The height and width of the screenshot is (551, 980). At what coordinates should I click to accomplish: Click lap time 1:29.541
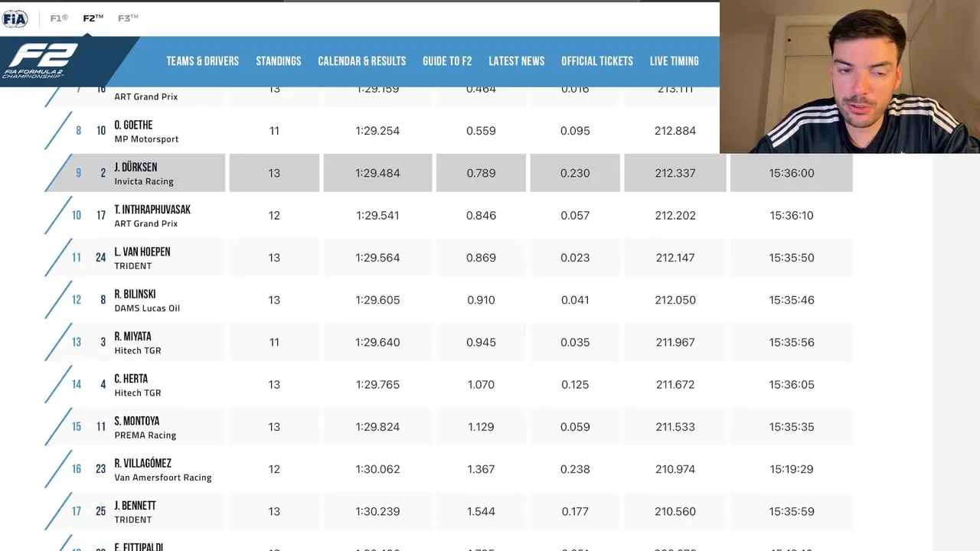point(377,215)
